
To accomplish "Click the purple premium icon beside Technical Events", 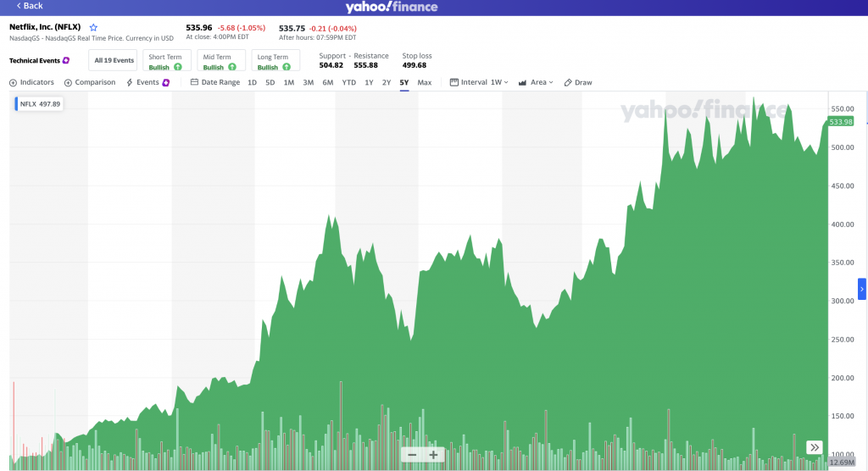I will coord(66,60).
